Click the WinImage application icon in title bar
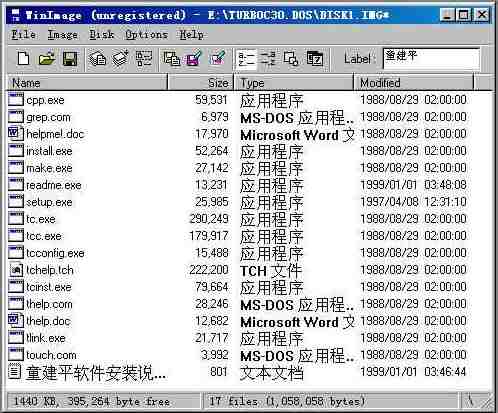 tap(15, 15)
